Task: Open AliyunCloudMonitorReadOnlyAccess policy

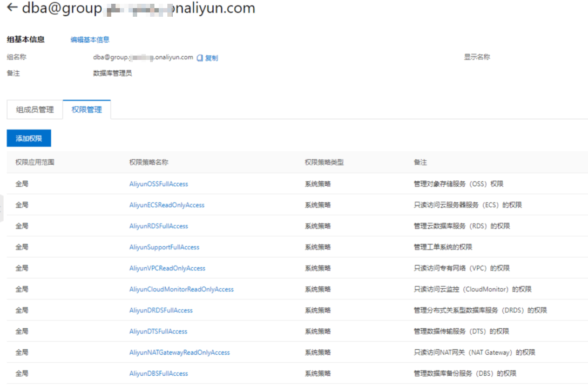Action: (x=181, y=289)
